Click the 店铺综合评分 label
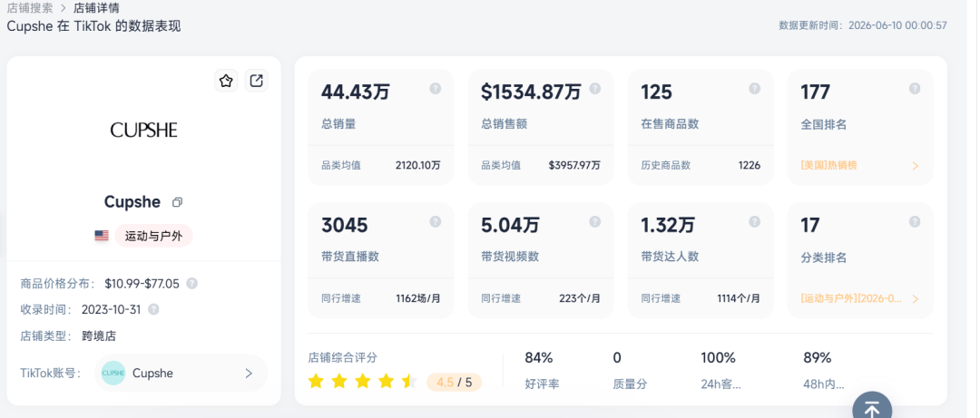This screenshot has width=980, height=418. pos(342,357)
